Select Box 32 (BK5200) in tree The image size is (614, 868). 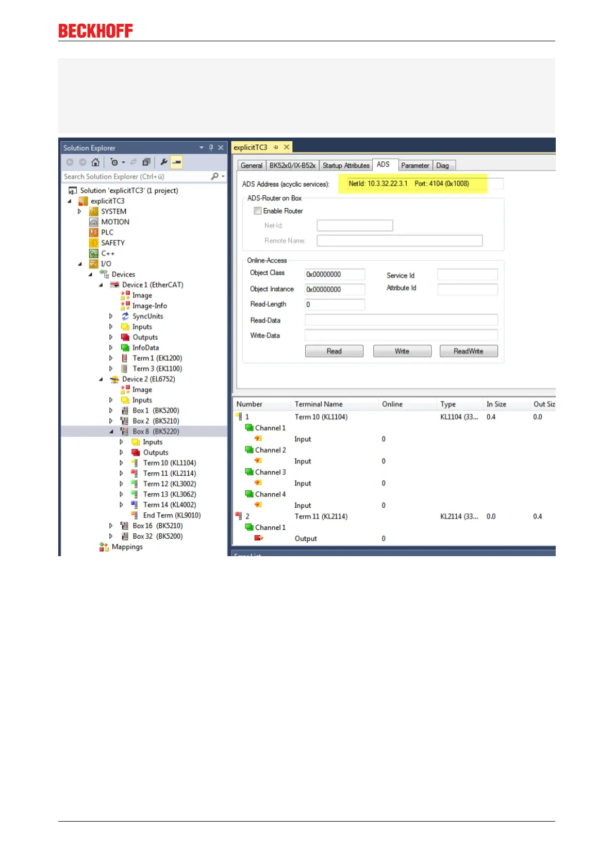[x=157, y=537]
